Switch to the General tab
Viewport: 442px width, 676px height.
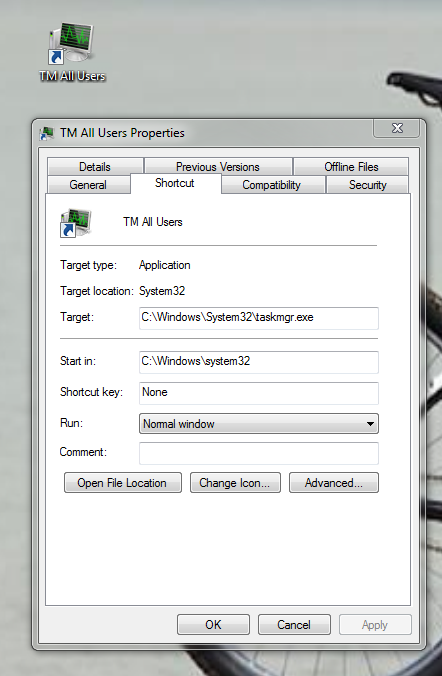coord(88,185)
